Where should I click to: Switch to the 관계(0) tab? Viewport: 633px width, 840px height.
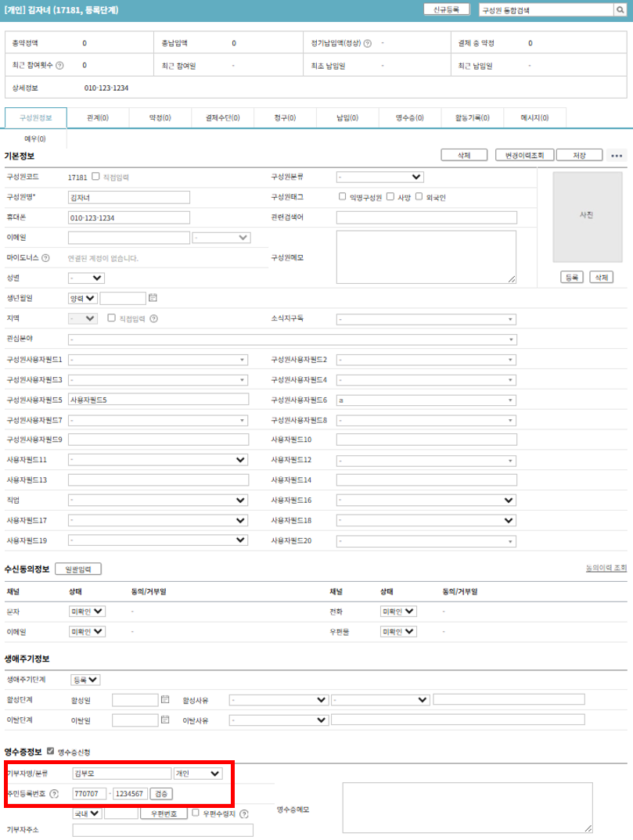pos(98,118)
